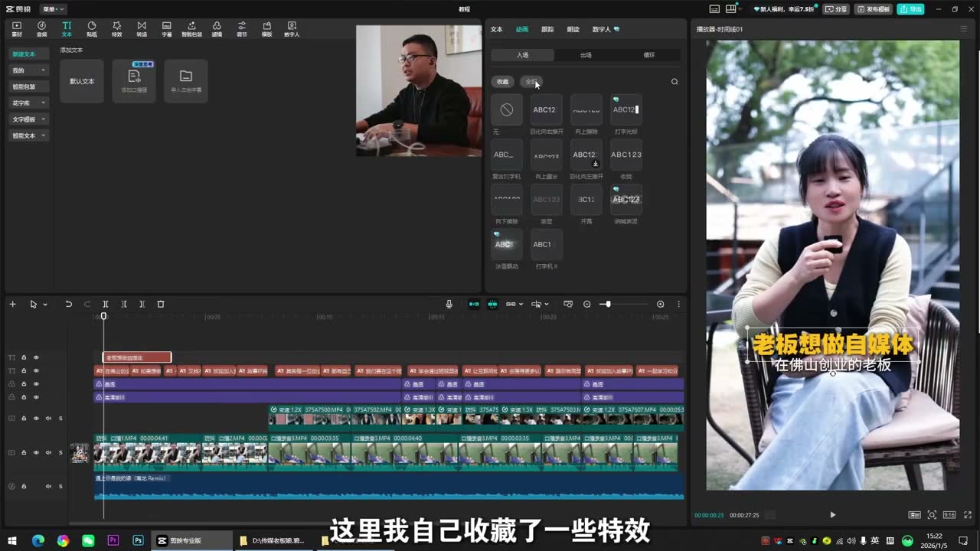Open the 模板 templates panel icon
Viewport: 980px width, 551px height.
coord(266,29)
